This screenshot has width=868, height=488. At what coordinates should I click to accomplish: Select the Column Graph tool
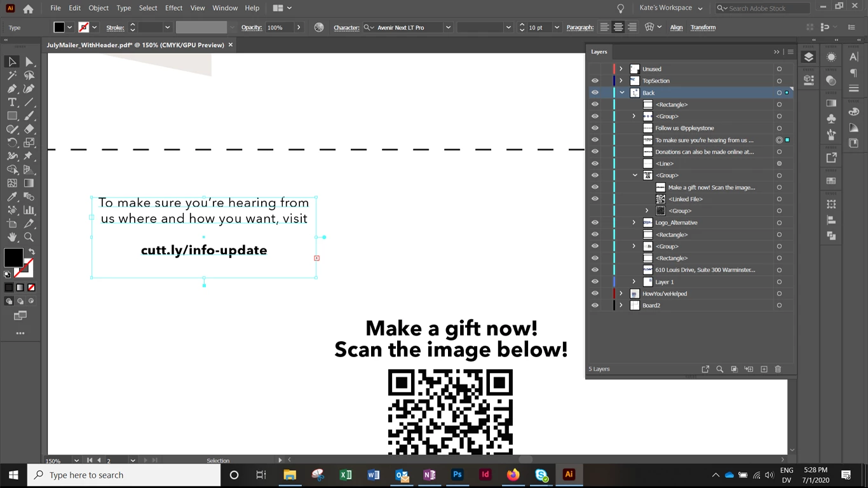coord(29,210)
